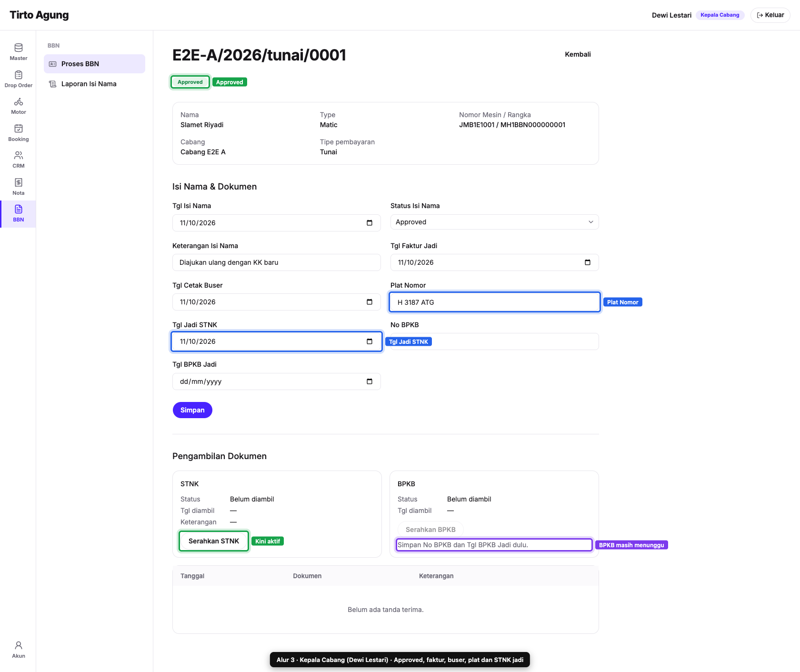
Task: Click the Tanggal column header
Action: point(192,576)
